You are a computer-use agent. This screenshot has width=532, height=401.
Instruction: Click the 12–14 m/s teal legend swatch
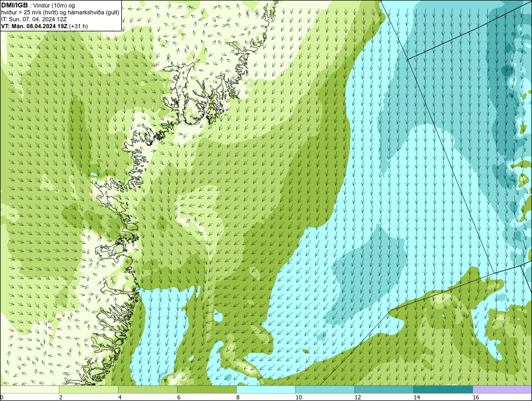(384, 389)
